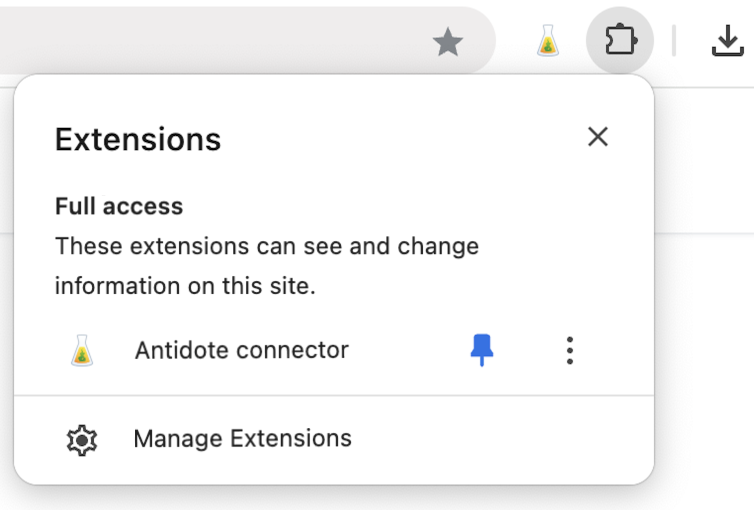
Task: Unpin Antidote connector using blue pin
Action: pos(482,350)
